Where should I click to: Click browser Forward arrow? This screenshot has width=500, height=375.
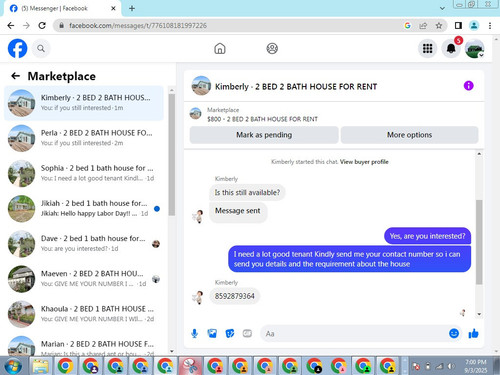(26, 25)
